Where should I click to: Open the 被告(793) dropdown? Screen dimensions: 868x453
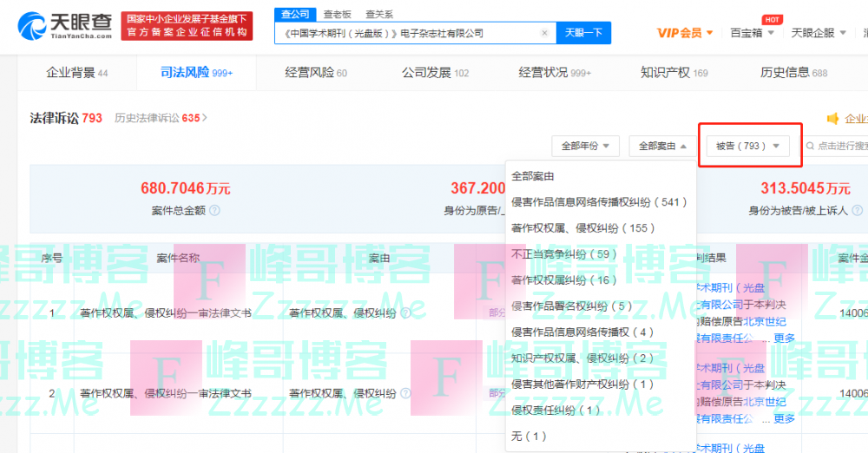tap(748, 146)
